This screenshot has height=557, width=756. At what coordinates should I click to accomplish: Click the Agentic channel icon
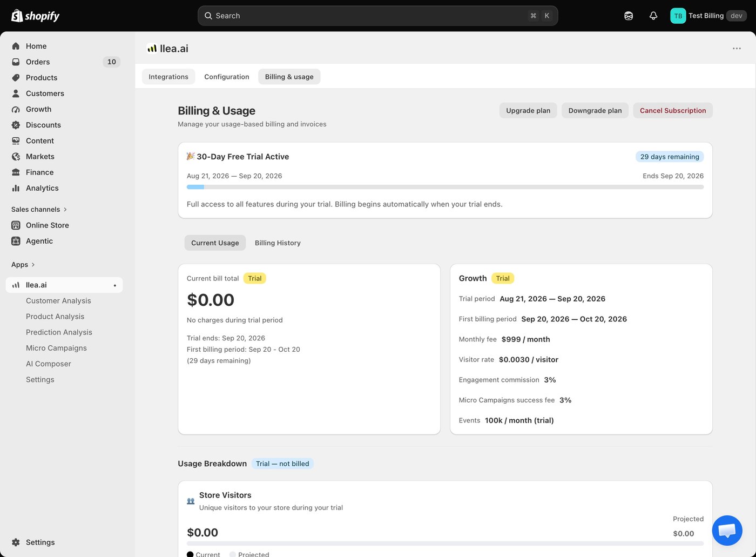16,241
